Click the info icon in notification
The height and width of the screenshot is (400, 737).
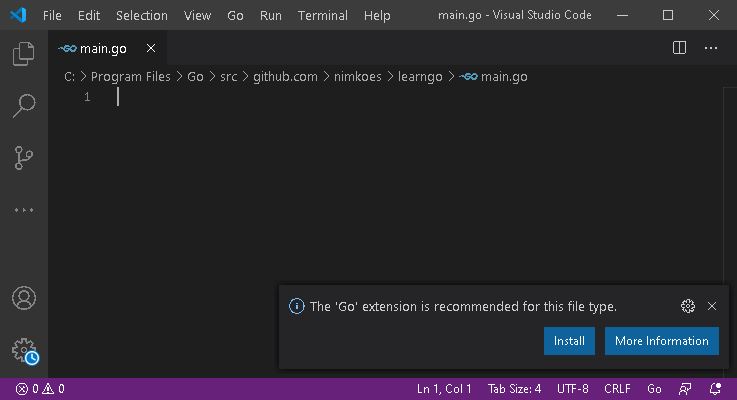click(297, 306)
